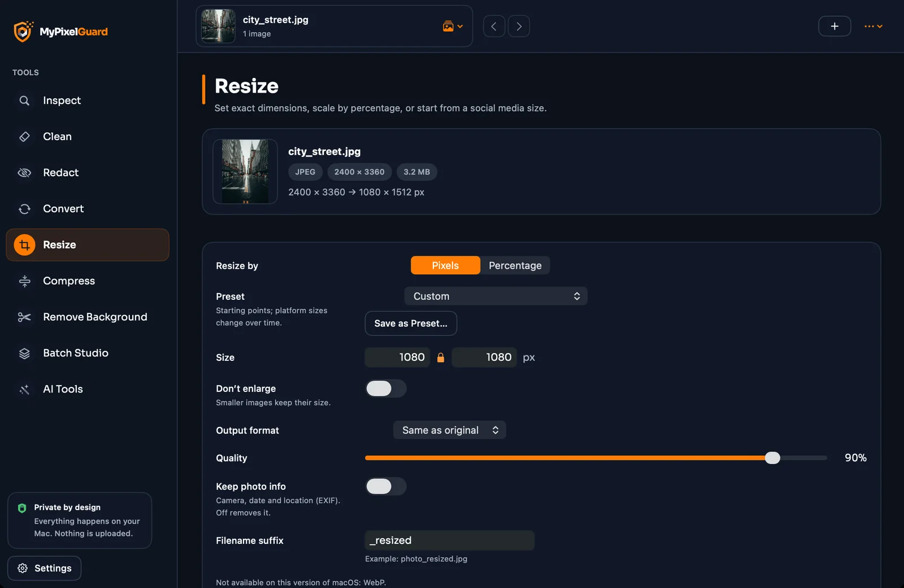Click the Batch Studio layers icon
The height and width of the screenshot is (588, 904).
click(24, 354)
